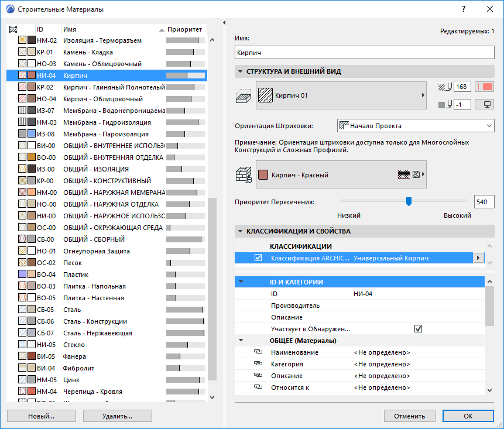Adjust the Приоритет Пересечения slider handle
This screenshot has width=504, height=429.
409,201
